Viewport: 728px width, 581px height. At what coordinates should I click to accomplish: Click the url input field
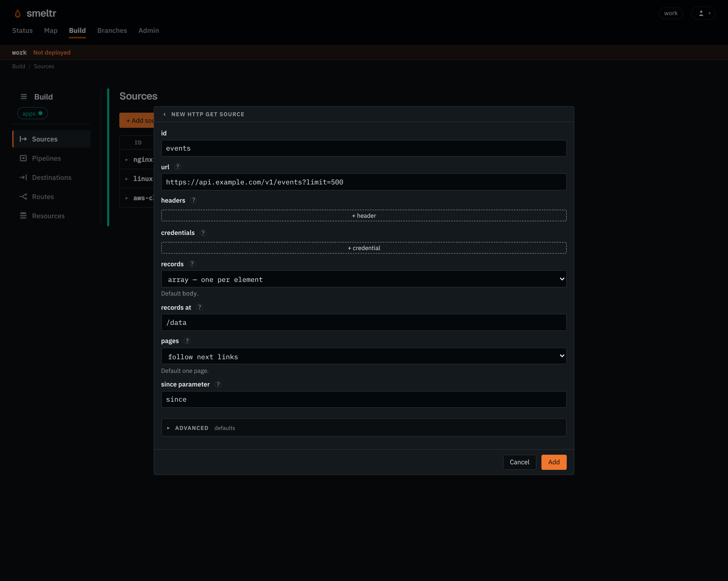pos(364,182)
